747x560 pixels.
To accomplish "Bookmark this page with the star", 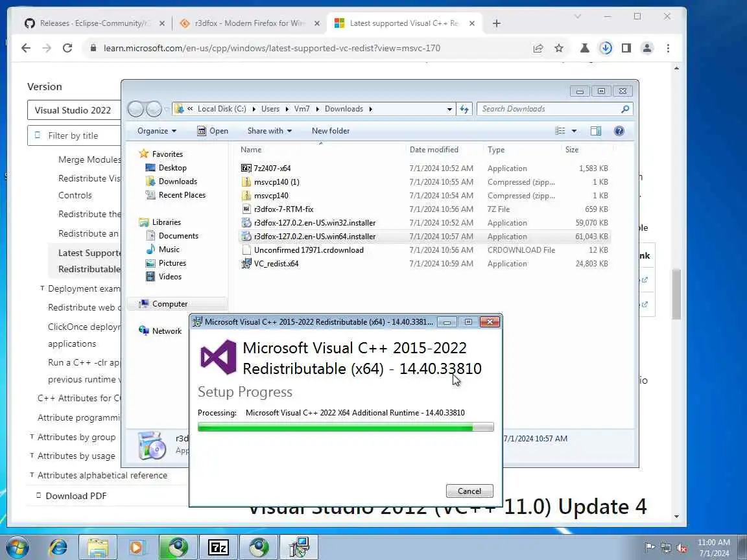I will tap(559, 48).
